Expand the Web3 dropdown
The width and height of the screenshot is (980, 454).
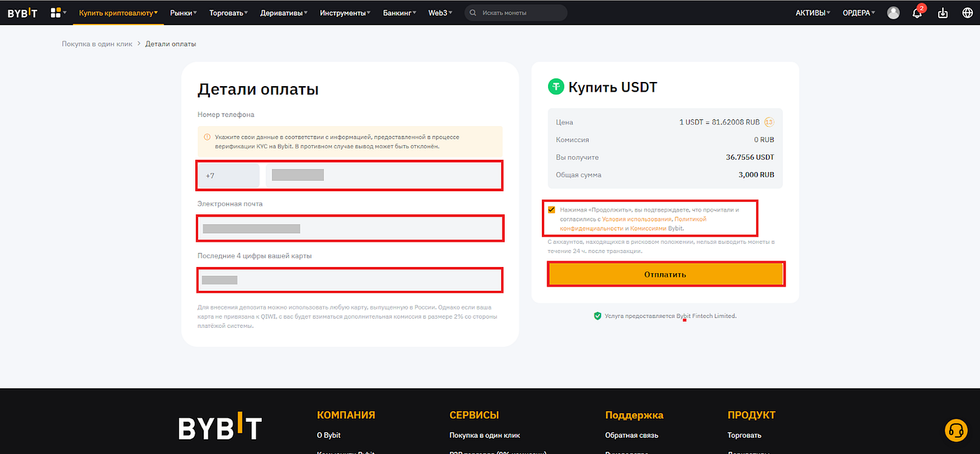point(440,13)
